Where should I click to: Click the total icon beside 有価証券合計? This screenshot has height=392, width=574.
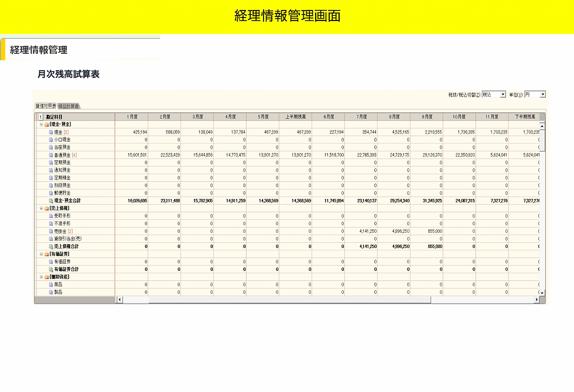click(x=51, y=269)
